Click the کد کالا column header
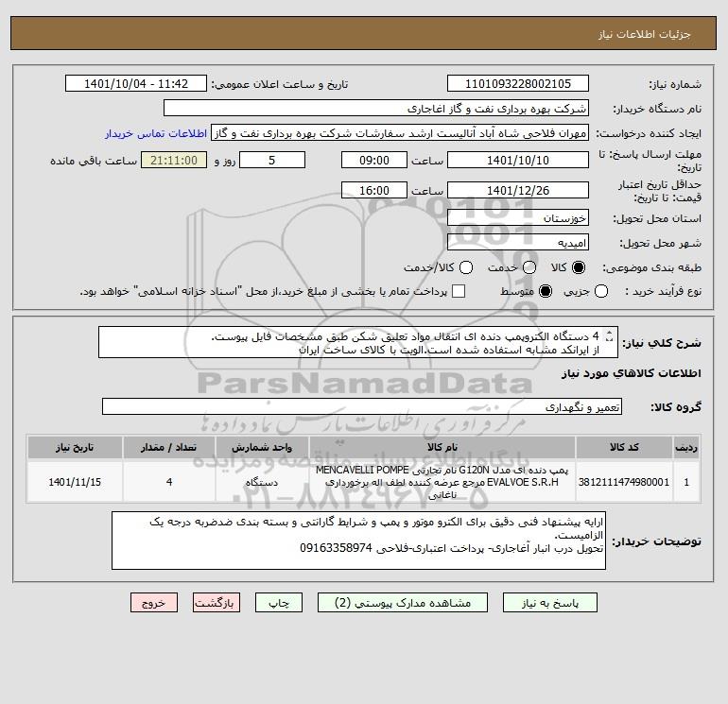The image size is (728, 704). [x=624, y=447]
